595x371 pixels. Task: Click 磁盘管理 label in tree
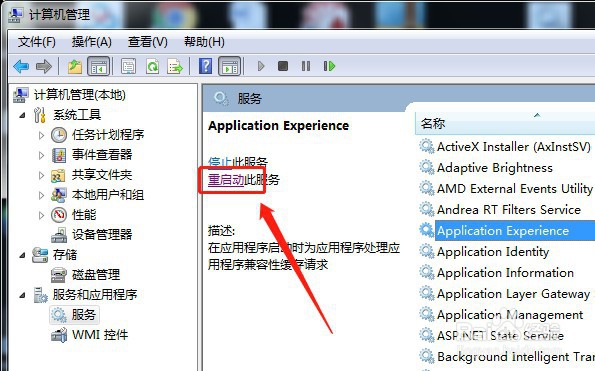coord(96,275)
